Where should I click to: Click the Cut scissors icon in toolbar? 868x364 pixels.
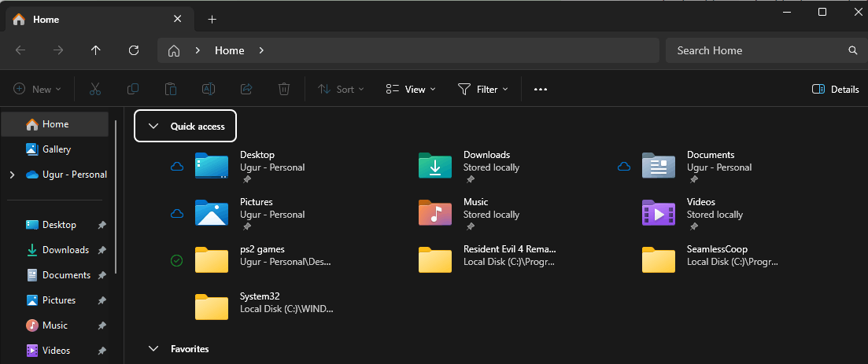[95, 89]
